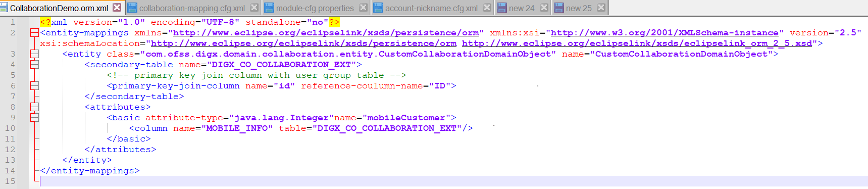Click the disk icon on new 25 tab

(x=559, y=8)
